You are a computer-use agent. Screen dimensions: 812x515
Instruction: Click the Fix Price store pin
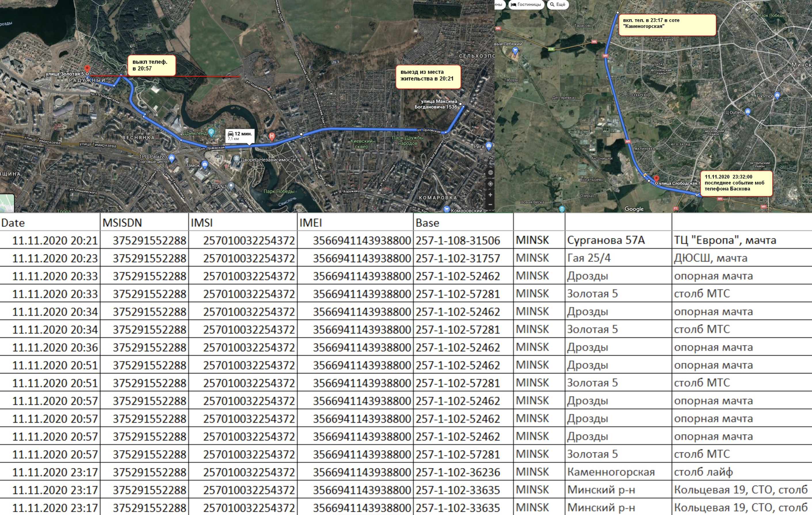click(x=777, y=95)
